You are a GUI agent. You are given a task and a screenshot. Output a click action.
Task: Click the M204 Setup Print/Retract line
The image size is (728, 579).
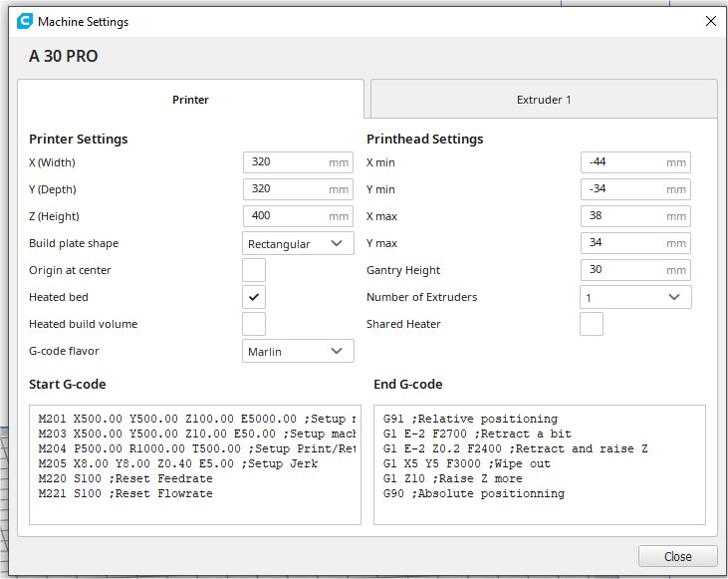point(197,448)
